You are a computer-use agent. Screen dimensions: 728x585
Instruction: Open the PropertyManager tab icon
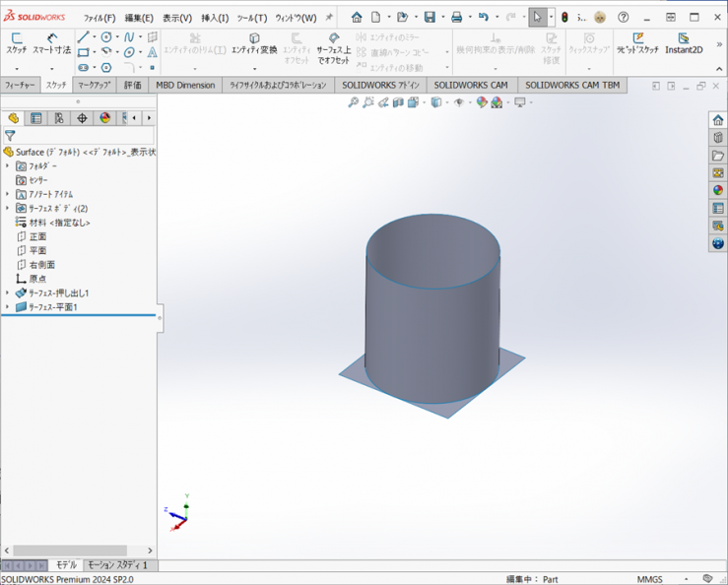tap(36, 118)
